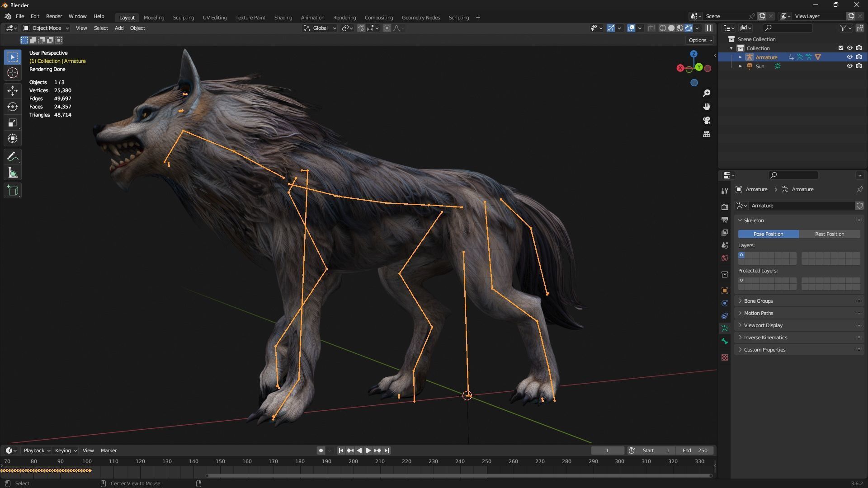Screen dimensions: 868x488
Task: Open the File menu
Action: coord(20,16)
